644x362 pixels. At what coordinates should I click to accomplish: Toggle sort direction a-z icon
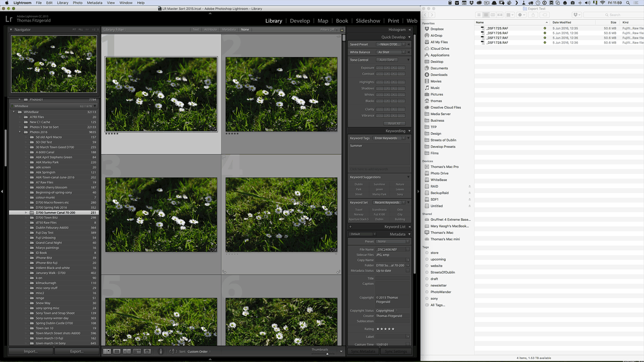173,351
